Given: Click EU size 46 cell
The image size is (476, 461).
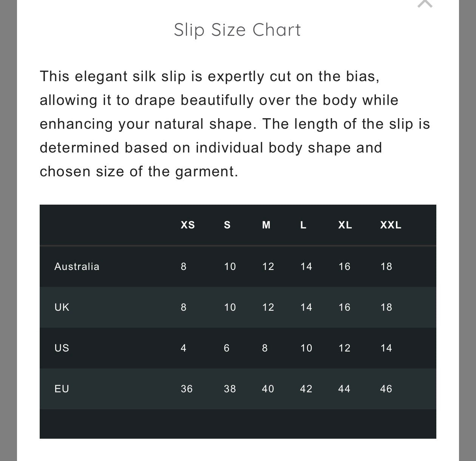Looking at the screenshot, I should pyautogui.click(x=386, y=389).
